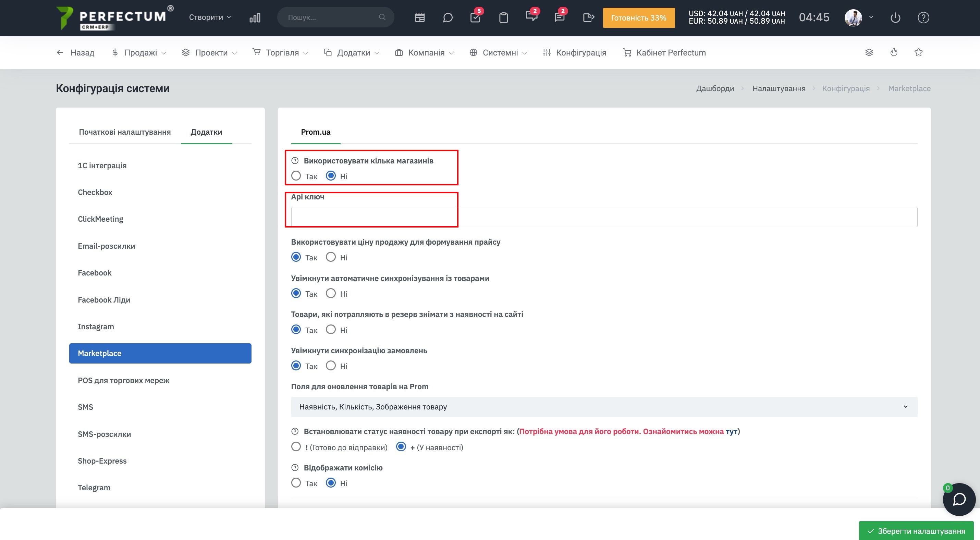Image resolution: width=980 pixels, height=540 pixels.
Task: Open the notes icon with lined message
Action: [560, 17]
